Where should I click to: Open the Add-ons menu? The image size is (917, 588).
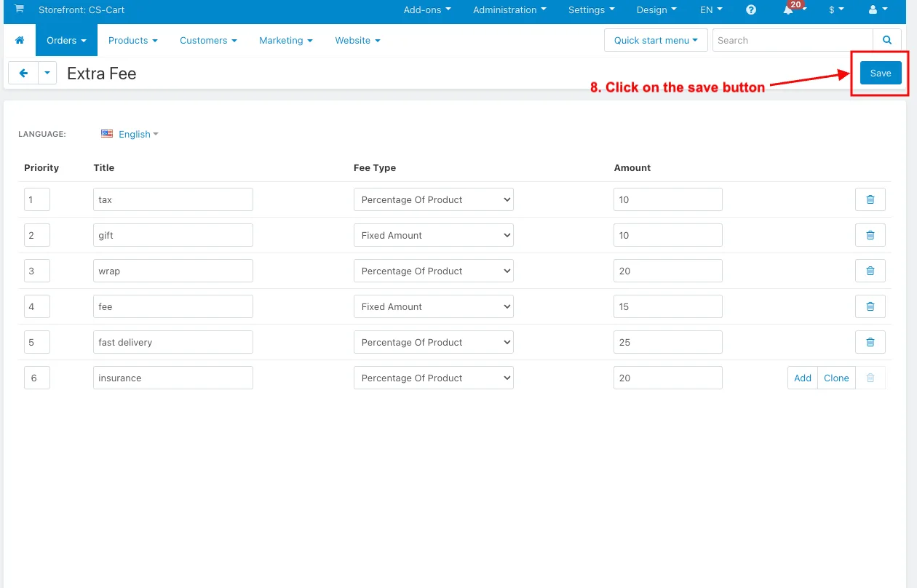(x=427, y=9)
